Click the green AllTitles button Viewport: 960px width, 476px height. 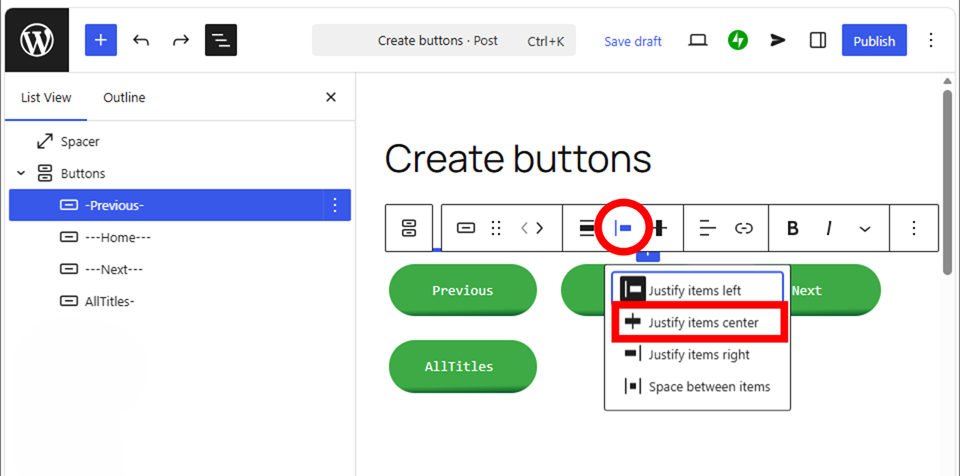click(x=463, y=366)
